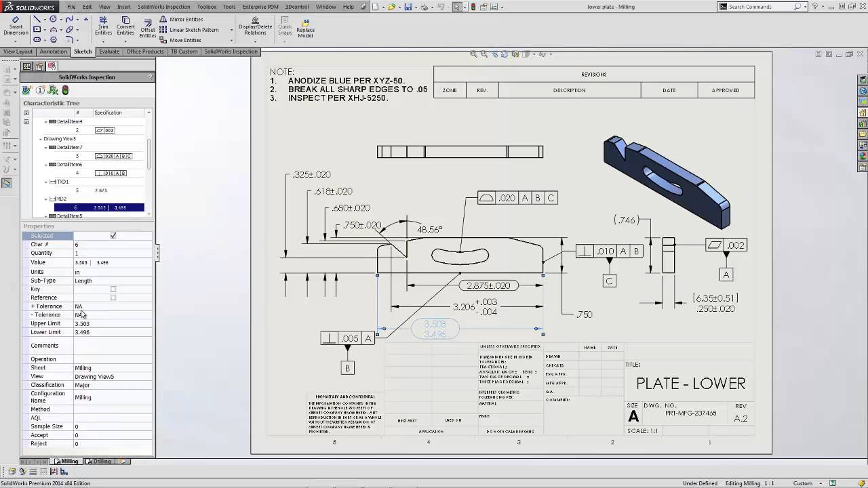Image resolution: width=868 pixels, height=488 pixels.
Task: Click the Classification value Major
Action: (x=112, y=385)
